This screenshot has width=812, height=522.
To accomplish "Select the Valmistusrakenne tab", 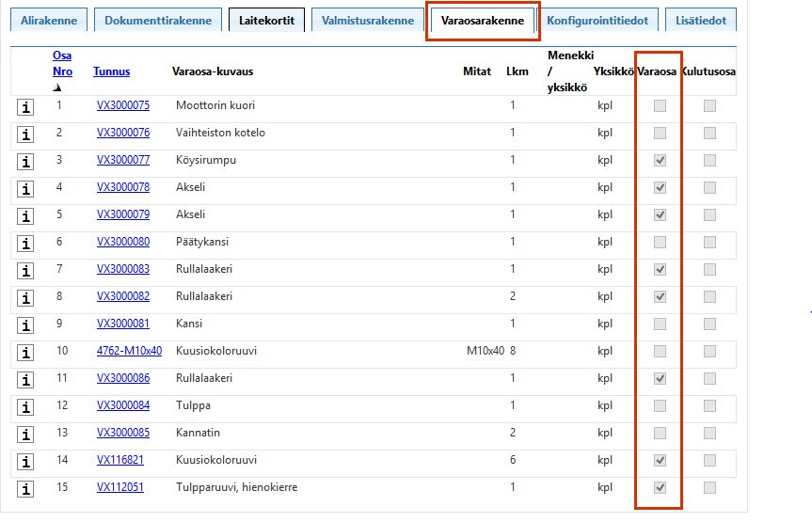I will (366, 20).
